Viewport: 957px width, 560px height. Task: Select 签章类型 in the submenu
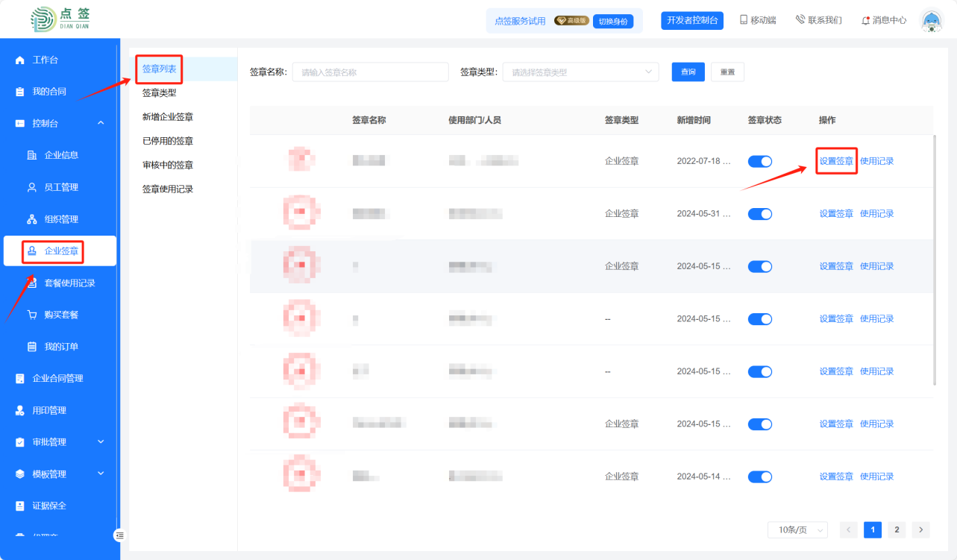point(160,93)
